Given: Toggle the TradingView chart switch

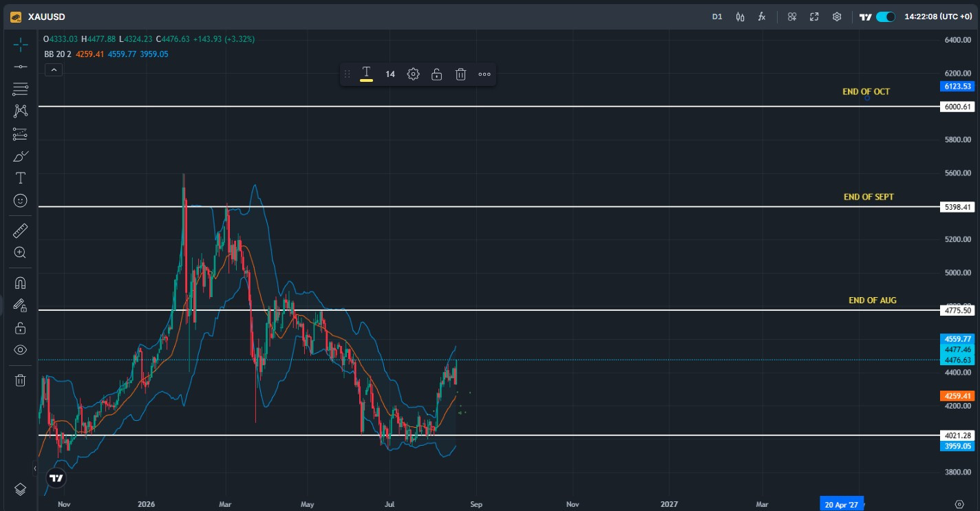Looking at the screenshot, I should click(886, 17).
